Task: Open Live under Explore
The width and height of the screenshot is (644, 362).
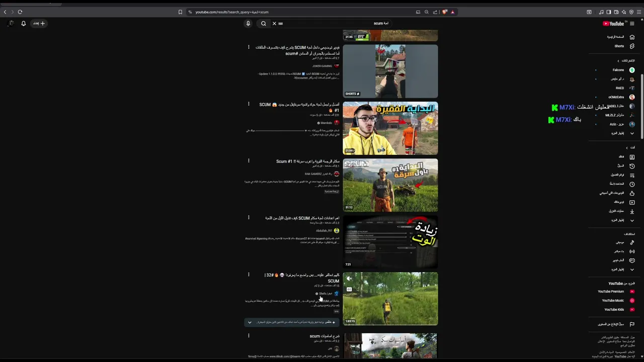Action: 624,251
